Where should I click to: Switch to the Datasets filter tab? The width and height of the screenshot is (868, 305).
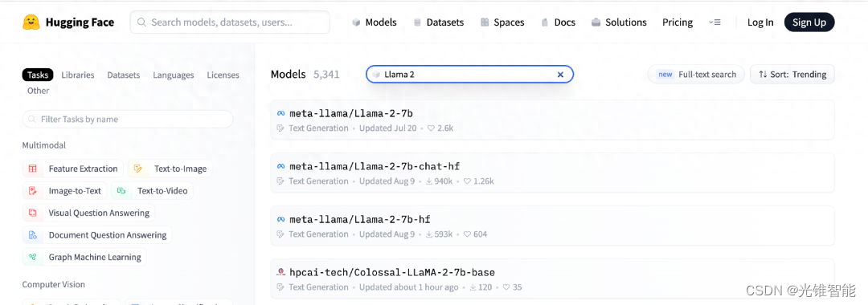pos(124,75)
